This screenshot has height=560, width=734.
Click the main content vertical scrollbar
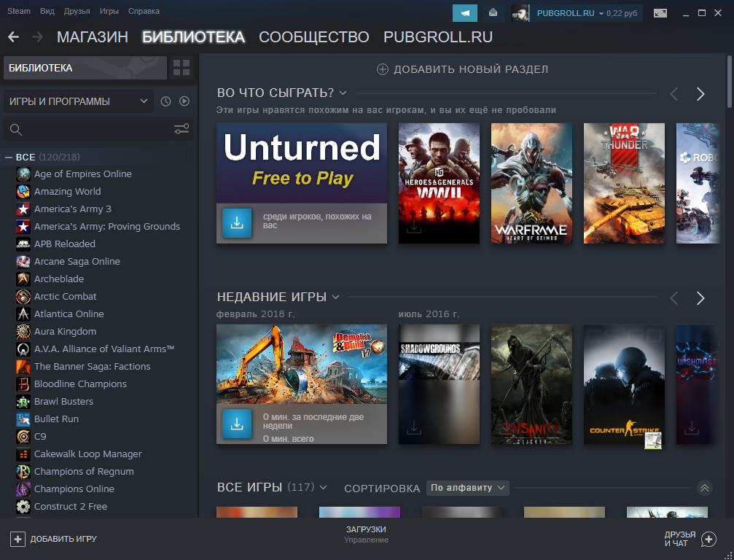click(x=730, y=82)
